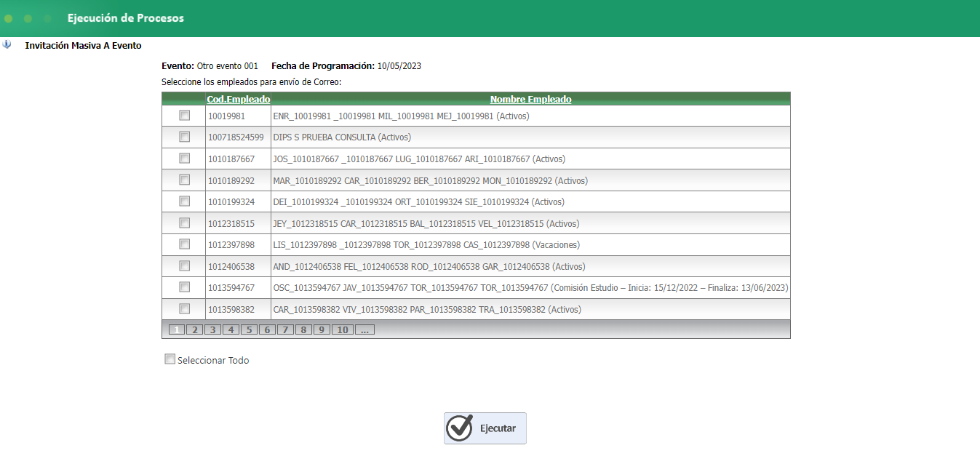This screenshot has height=456, width=980.
Task: Click employee code 1010199324
Action: pos(231,201)
